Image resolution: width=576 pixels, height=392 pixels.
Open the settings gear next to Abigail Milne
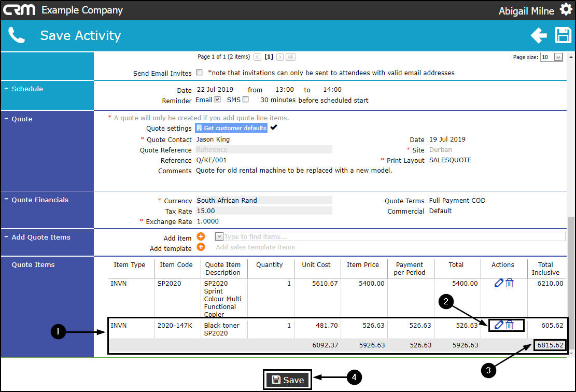click(565, 9)
